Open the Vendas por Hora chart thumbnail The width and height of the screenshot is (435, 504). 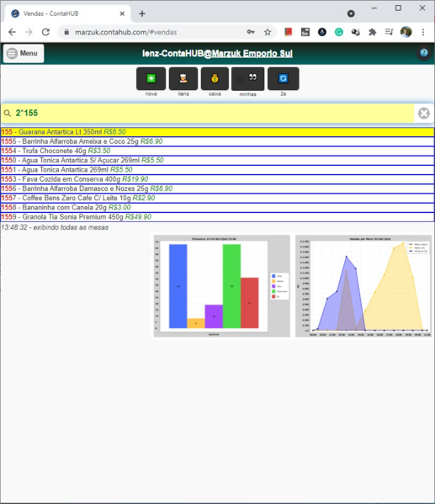[363, 286]
